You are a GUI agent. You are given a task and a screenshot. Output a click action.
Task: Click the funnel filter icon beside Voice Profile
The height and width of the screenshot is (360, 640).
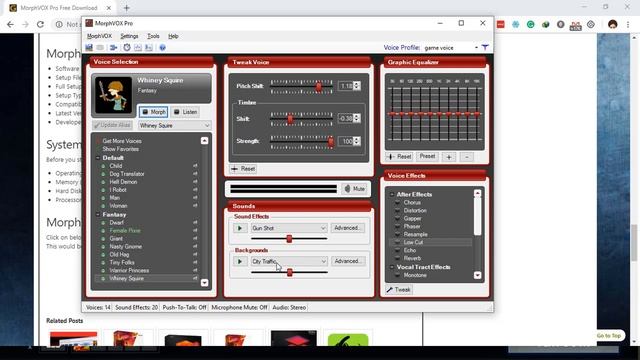pos(485,48)
